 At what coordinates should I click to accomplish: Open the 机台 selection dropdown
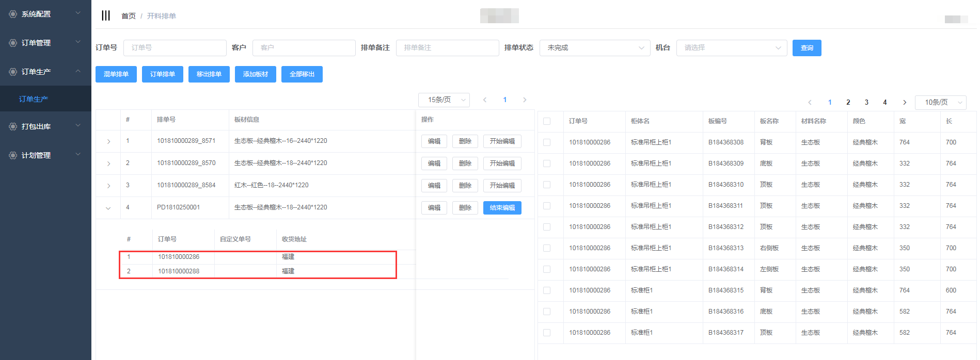(731, 47)
